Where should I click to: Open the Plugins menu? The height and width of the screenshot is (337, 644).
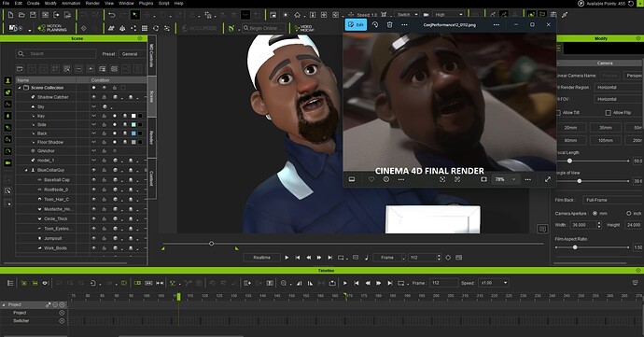(146, 4)
